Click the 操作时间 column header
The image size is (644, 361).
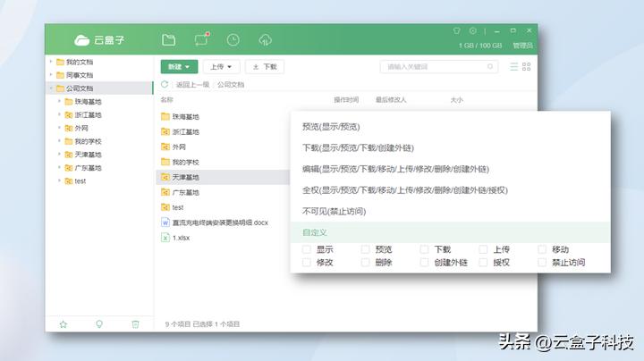[346, 100]
